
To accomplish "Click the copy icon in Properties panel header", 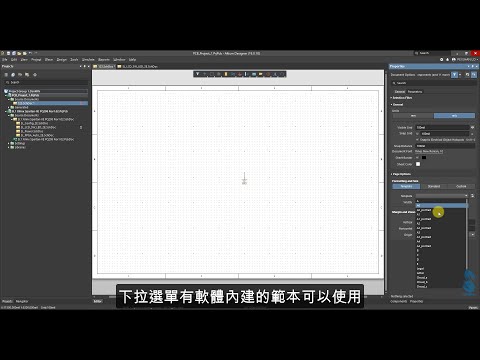I will (468, 75).
